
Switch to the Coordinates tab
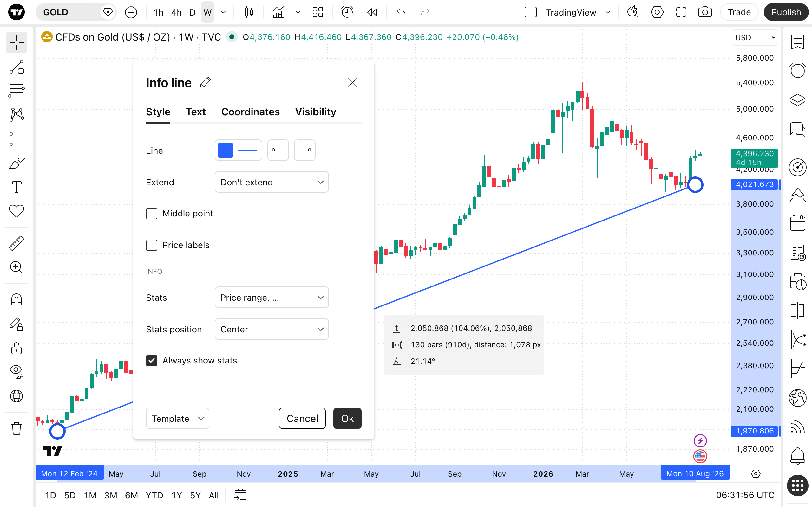[250, 112]
